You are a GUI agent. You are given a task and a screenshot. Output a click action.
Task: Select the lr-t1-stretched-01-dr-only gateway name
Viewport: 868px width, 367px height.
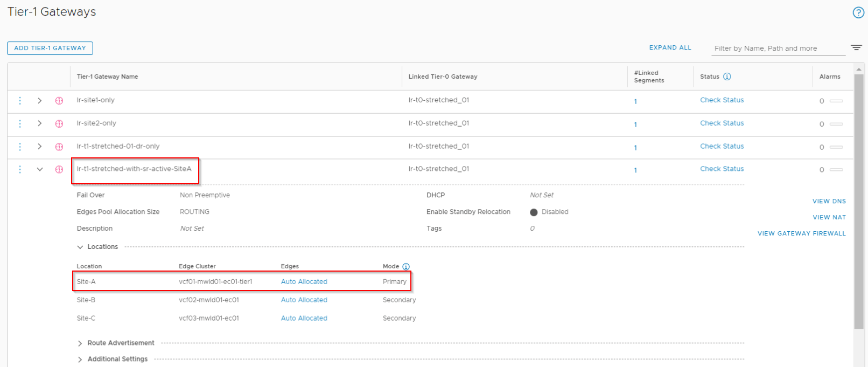118,146
